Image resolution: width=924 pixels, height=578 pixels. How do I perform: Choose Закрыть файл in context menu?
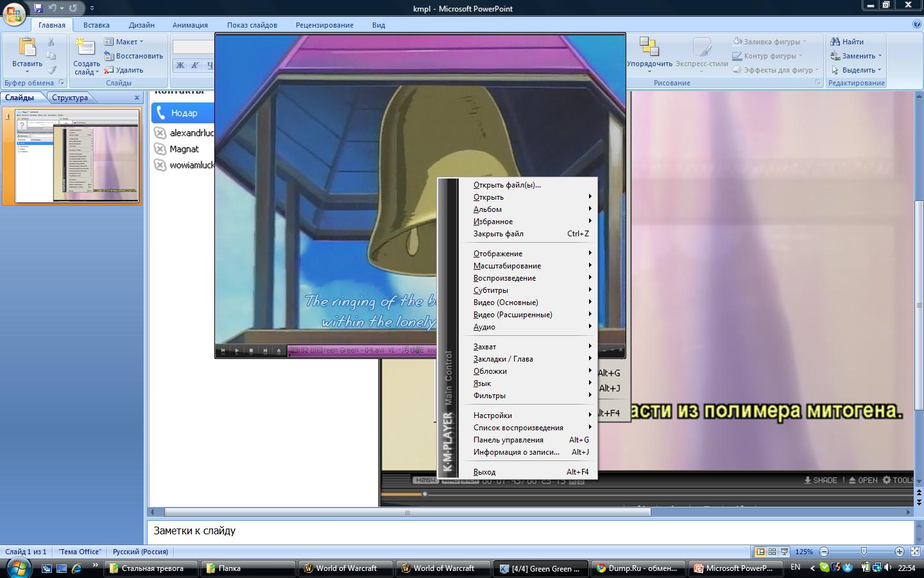click(530, 234)
